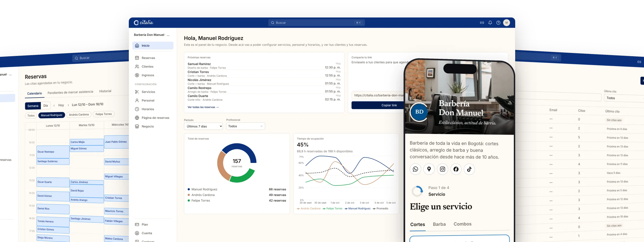Open Horarios clock item
This screenshot has height=242, width=644.
click(153, 109)
